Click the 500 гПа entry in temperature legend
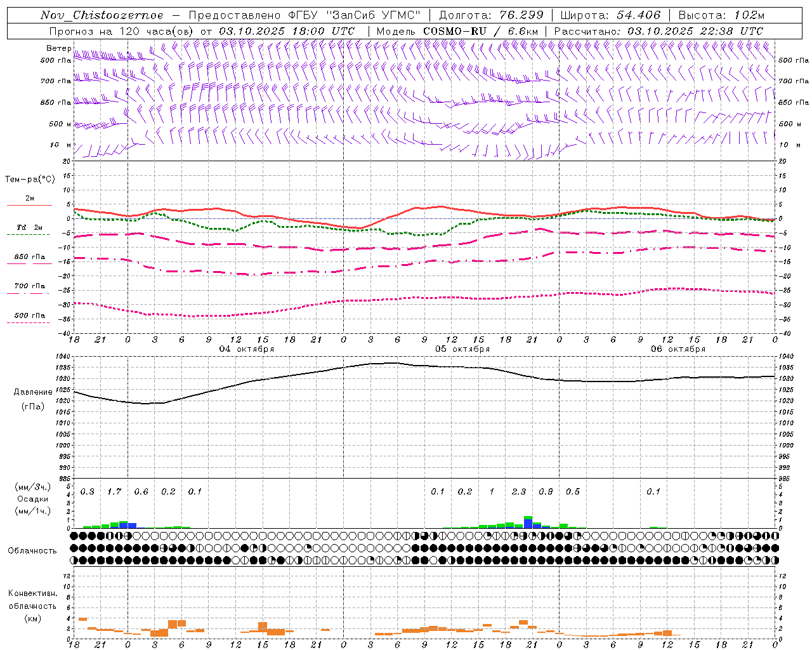 point(30,315)
